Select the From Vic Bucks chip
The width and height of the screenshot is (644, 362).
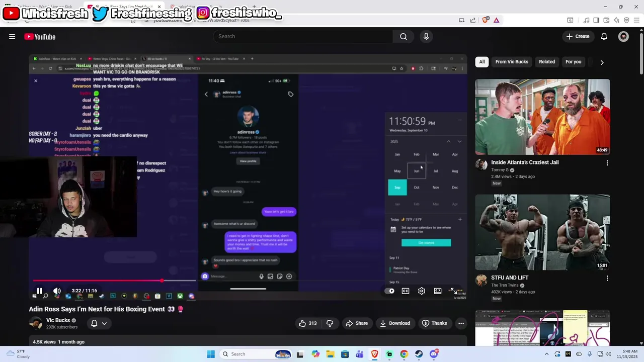(512, 62)
